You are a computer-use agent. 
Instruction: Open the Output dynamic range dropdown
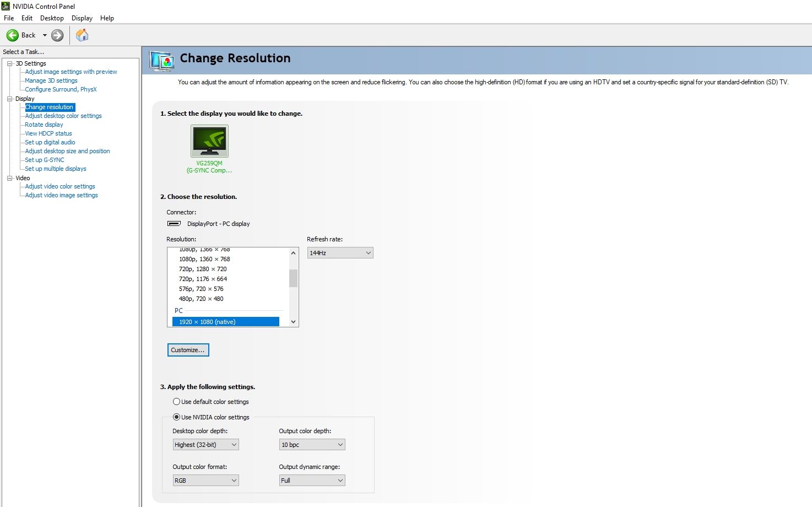click(312, 481)
